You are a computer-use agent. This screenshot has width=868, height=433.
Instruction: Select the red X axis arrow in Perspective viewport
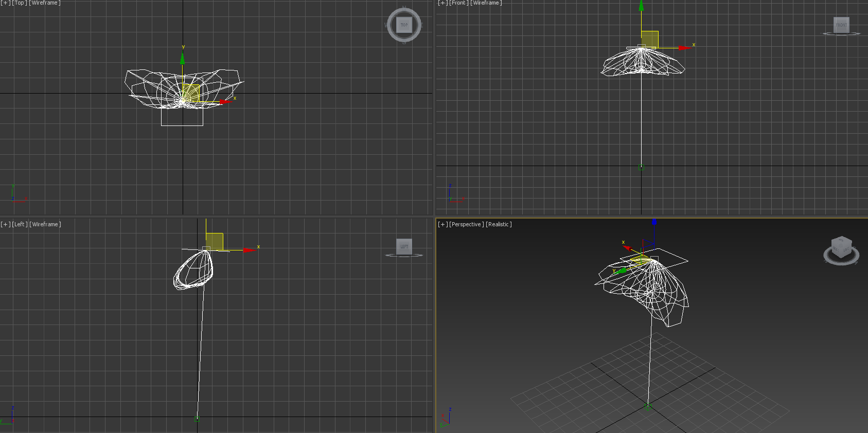[627, 248]
